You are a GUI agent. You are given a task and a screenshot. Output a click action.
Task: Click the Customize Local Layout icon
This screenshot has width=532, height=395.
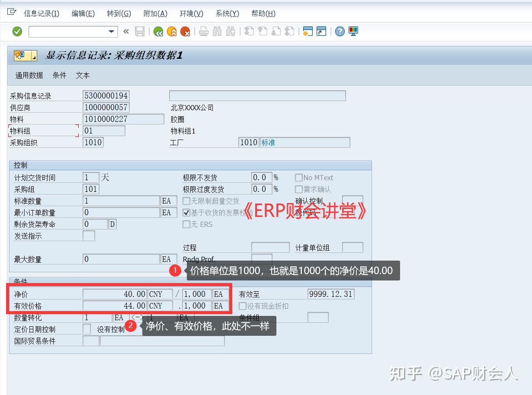tap(353, 31)
